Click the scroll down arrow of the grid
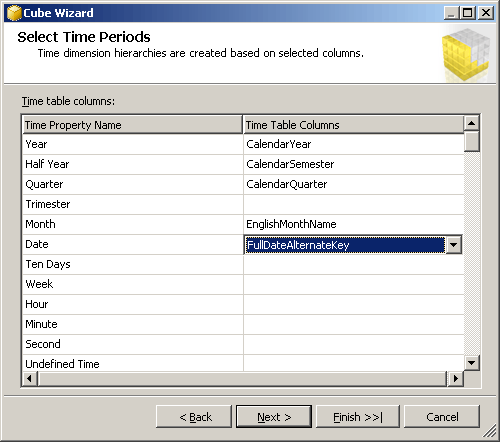 tap(471, 363)
